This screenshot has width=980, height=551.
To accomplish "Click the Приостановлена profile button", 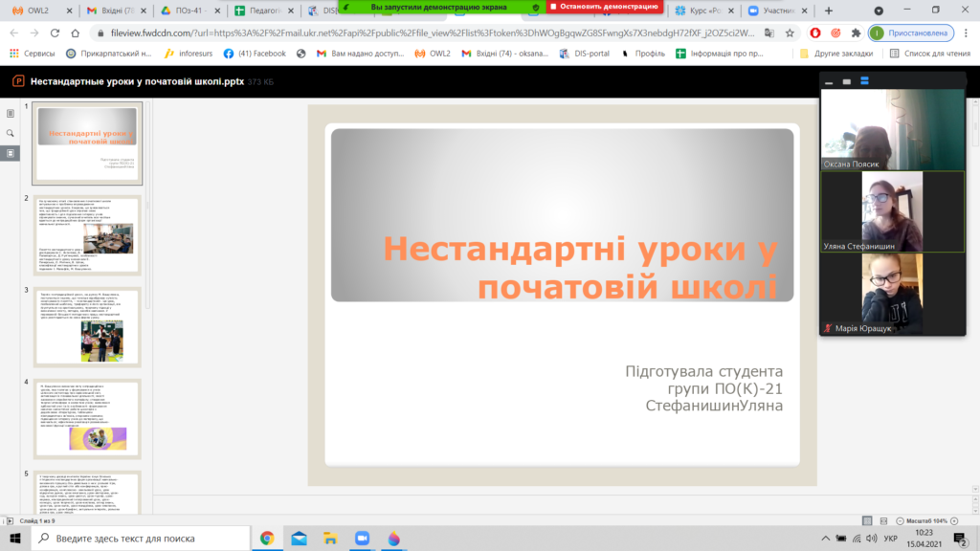I will tap(909, 33).
